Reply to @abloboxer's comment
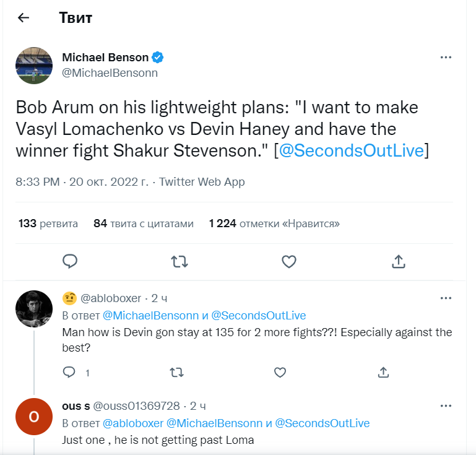 (x=70, y=372)
